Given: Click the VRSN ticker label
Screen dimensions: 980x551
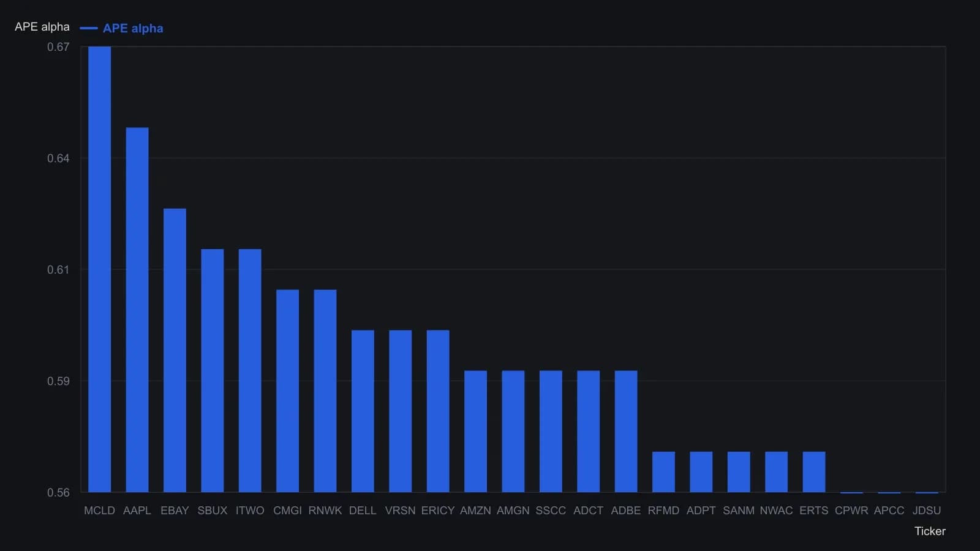Looking at the screenshot, I should [x=401, y=511].
